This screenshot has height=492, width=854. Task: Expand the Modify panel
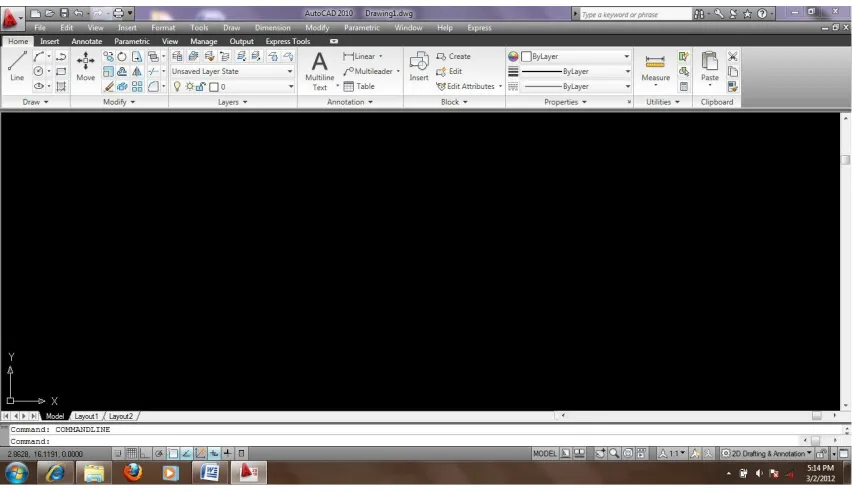point(119,102)
